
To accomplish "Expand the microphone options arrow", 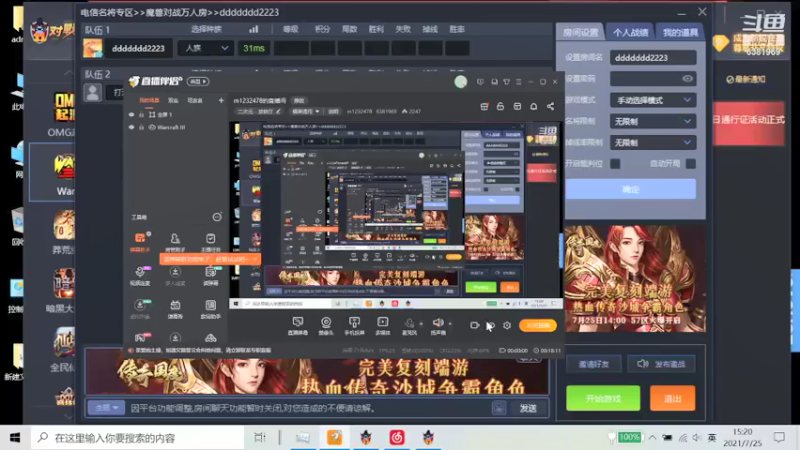I will (x=421, y=323).
